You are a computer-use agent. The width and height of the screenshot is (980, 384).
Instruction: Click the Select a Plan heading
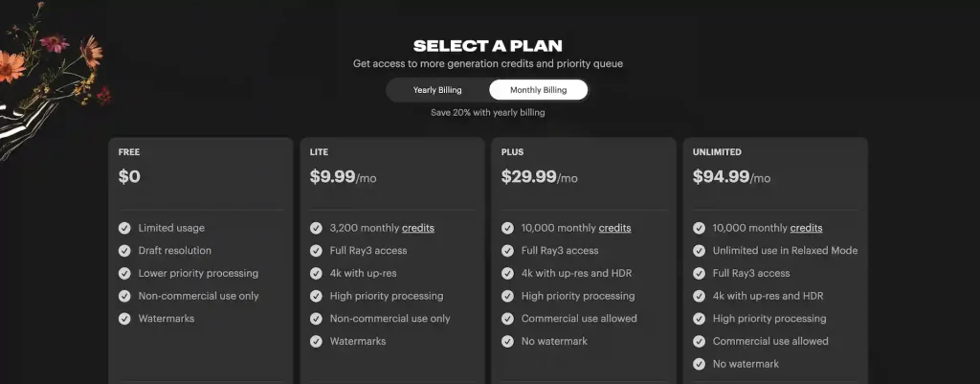488,45
